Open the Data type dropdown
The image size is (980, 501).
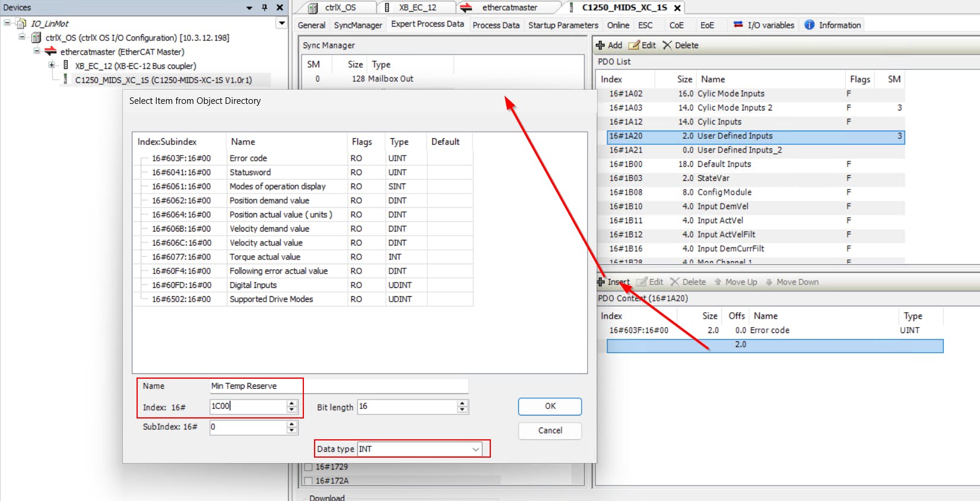(x=475, y=449)
